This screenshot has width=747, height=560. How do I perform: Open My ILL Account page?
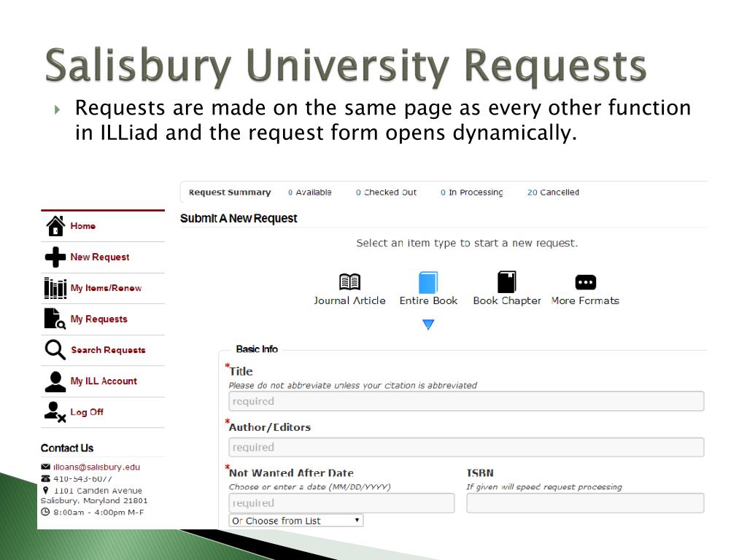click(104, 381)
